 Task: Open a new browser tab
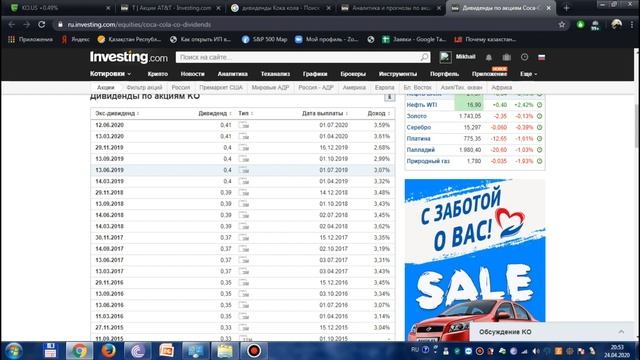click(566, 8)
